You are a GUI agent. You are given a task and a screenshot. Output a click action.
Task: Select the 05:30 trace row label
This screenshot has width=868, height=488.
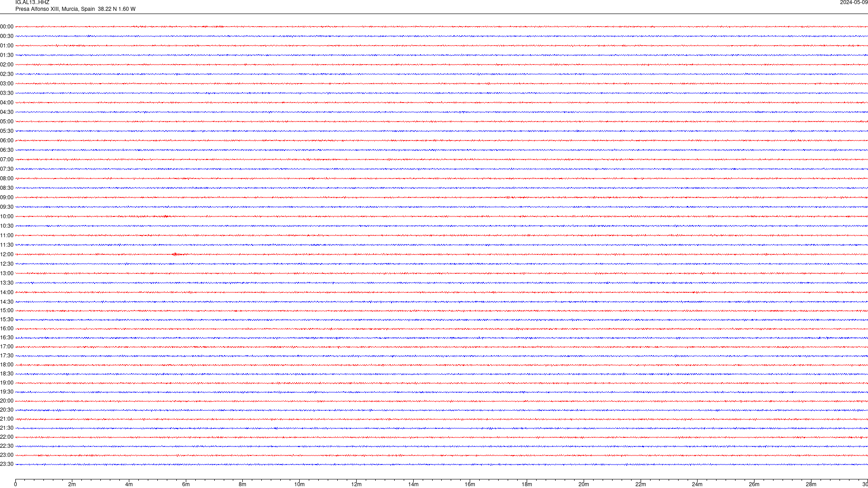[x=7, y=131]
